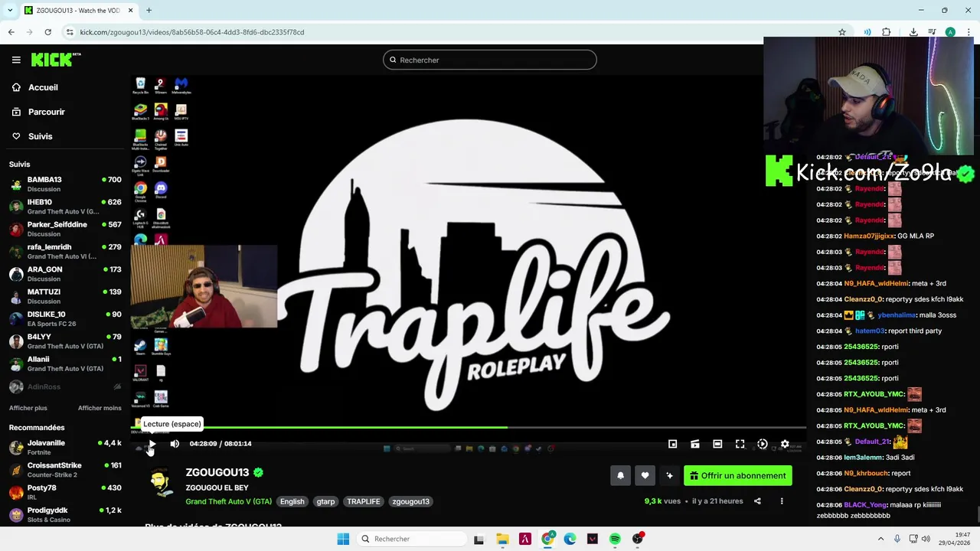Seek on the green video progress bar
This screenshot has width=980, height=551.
(469, 427)
